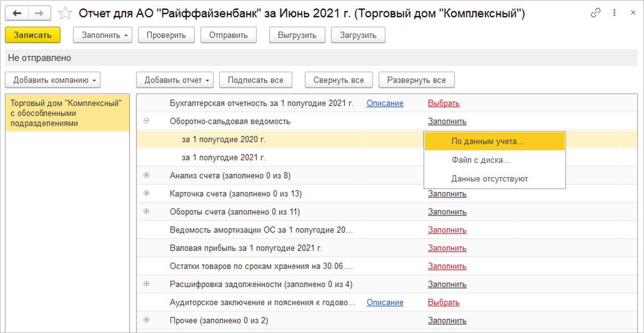Select Данные отсутствуют from the popup menu
The height and width of the screenshot is (333, 644).
pos(489,178)
